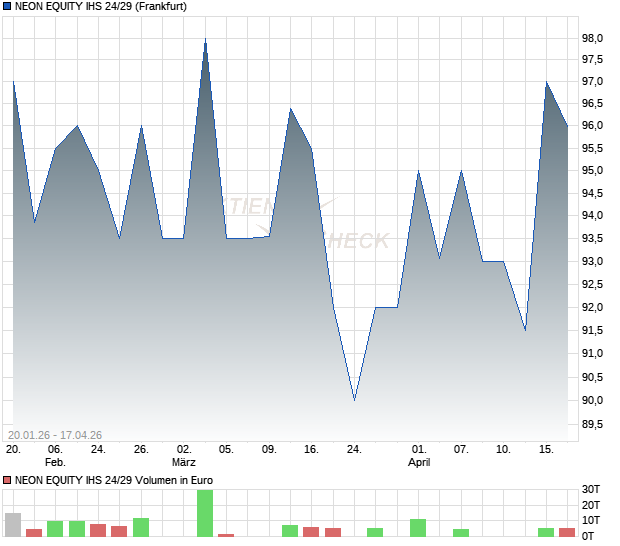The image size is (620, 546).
Task: Click the 98,0 price axis label
Action: point(592,38)
